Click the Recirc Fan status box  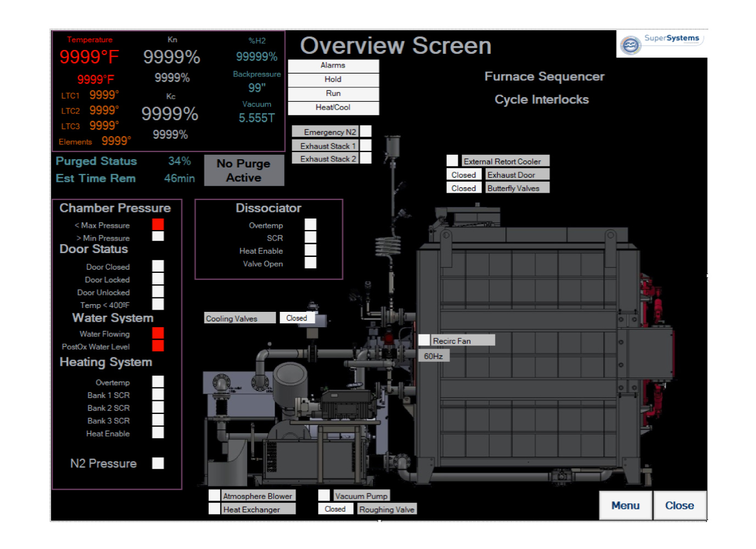(x=424, y=340)
